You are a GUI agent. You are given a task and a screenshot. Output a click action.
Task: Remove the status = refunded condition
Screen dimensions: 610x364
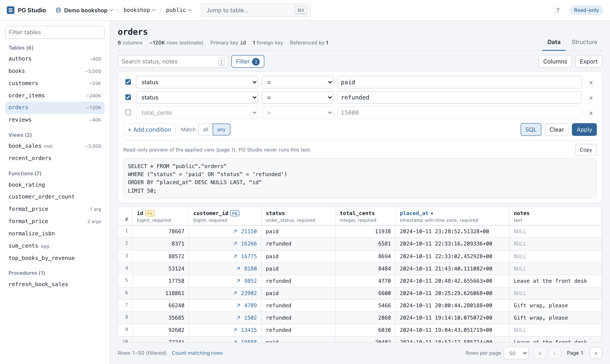pyautogui.click(x=591, y=98)
